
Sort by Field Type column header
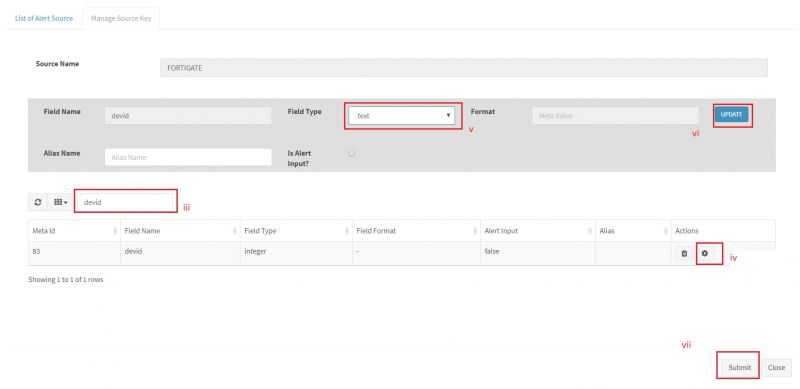tap(296, 231)
